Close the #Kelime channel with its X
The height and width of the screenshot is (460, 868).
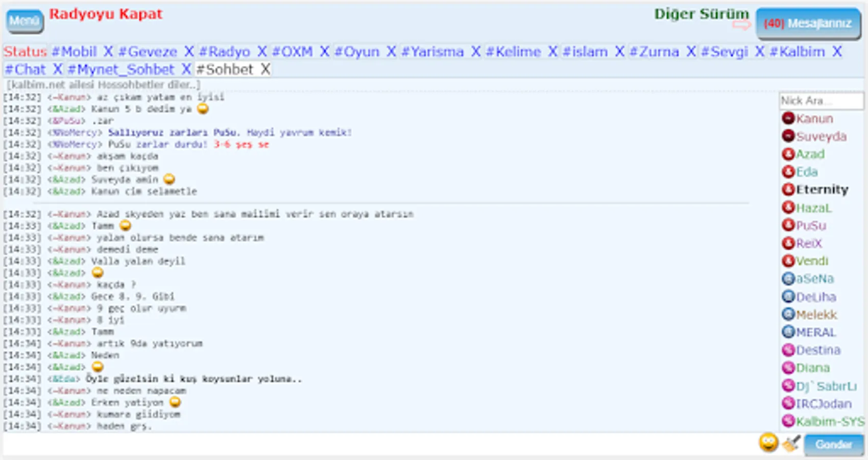coord(552,52)
